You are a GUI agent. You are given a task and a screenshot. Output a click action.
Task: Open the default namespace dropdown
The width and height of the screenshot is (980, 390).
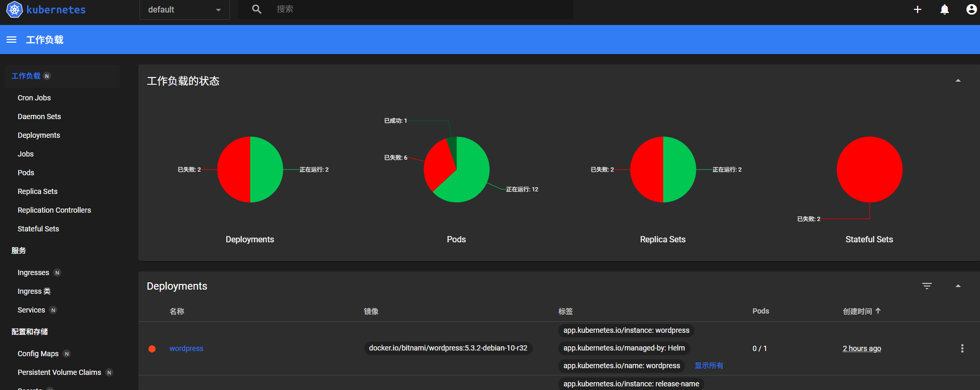(184, 10)
